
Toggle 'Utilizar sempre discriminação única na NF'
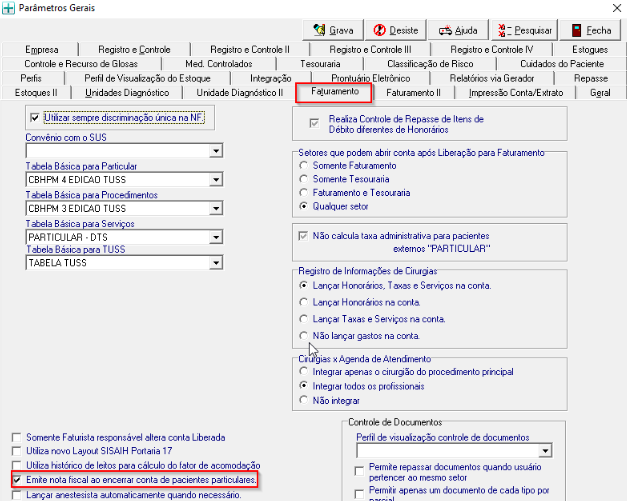(x=35, y=118)
